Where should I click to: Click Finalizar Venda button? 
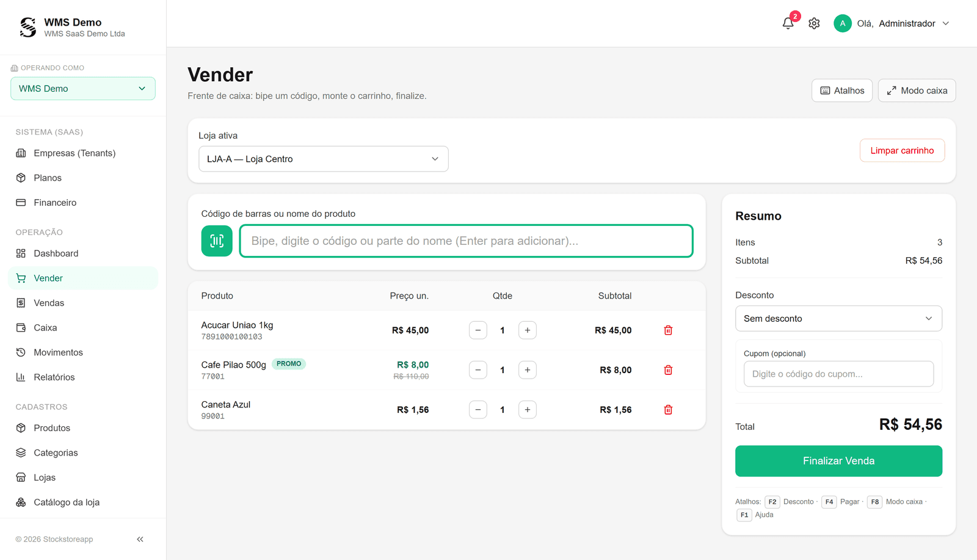838,461
